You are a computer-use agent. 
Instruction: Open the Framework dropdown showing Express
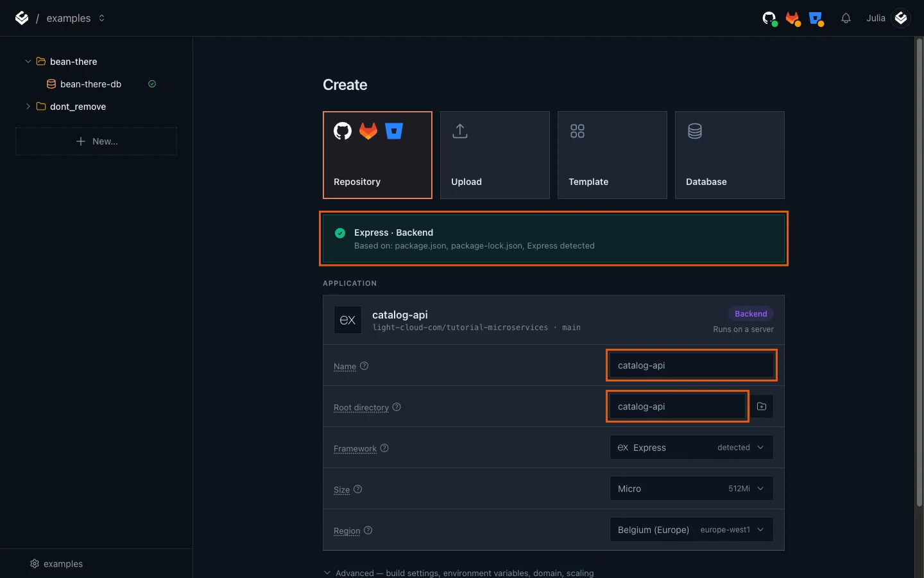(692, 448)
